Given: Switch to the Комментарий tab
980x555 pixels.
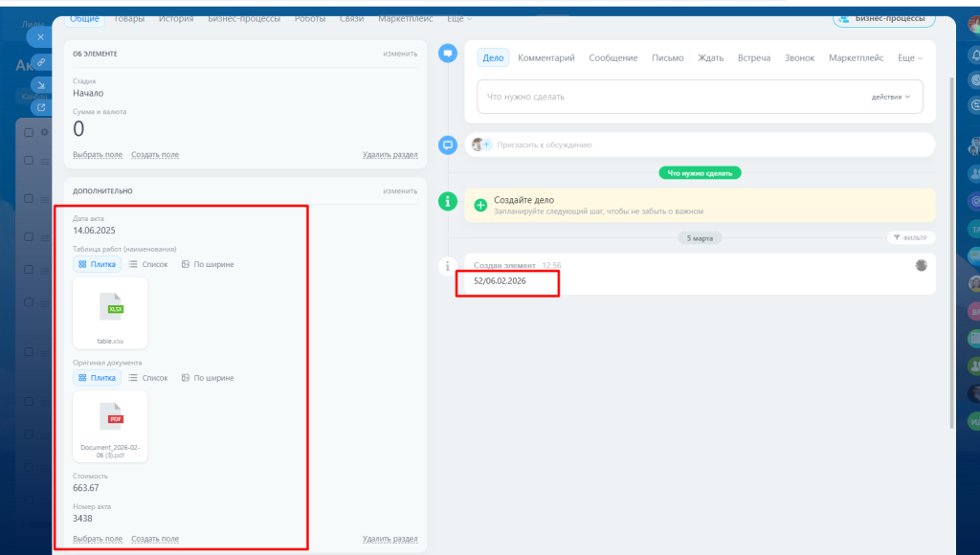Looking at the screenshot, I should [546, 57].
